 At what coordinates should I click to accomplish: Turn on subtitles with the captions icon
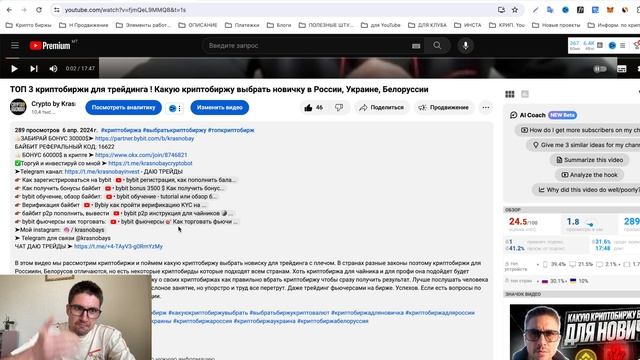click(x=622, y=69)
